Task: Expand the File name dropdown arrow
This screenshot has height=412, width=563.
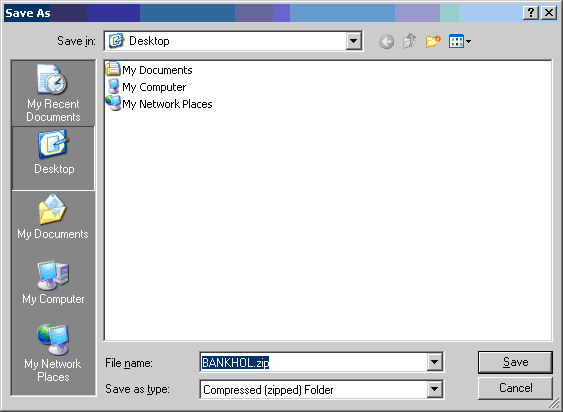Action: click(434, 362)
